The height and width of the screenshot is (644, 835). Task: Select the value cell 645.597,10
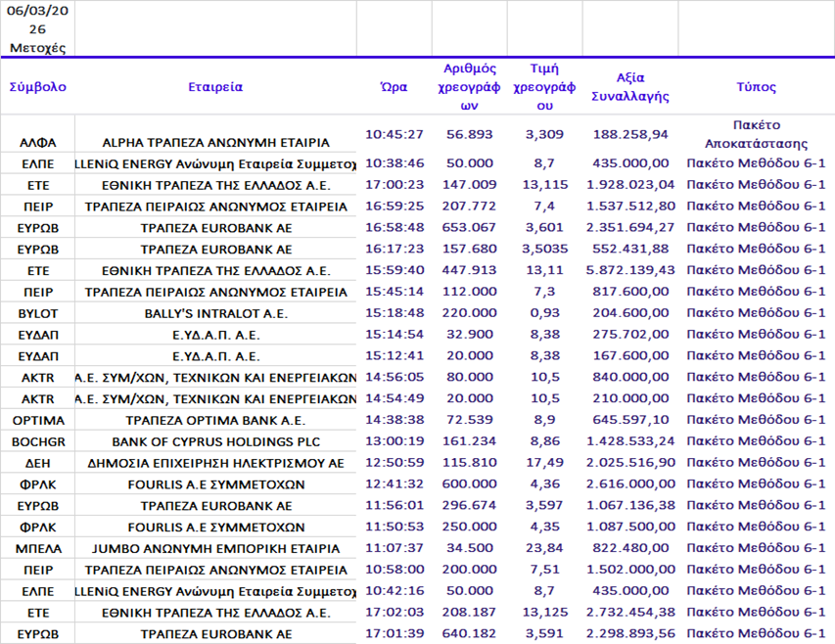pos(630,420)
